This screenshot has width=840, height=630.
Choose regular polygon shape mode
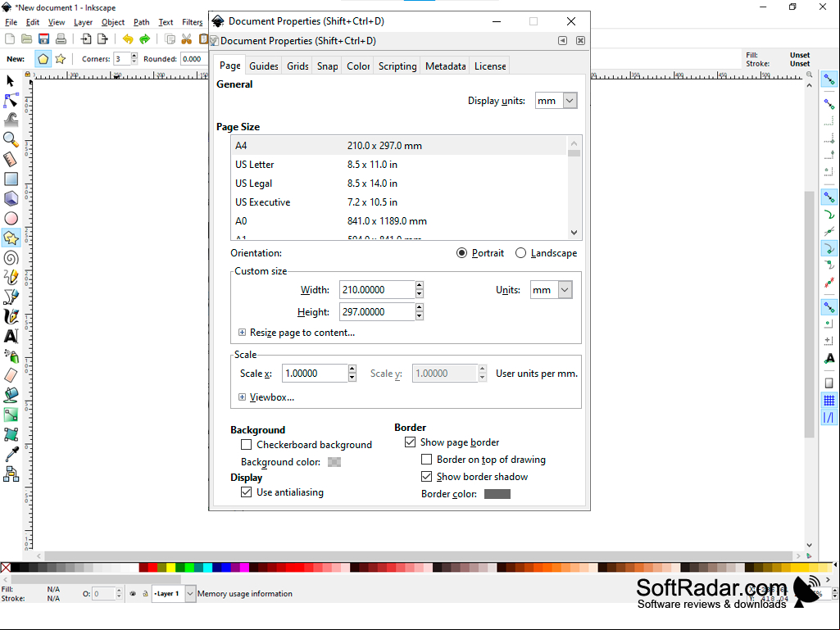point(43,59)
